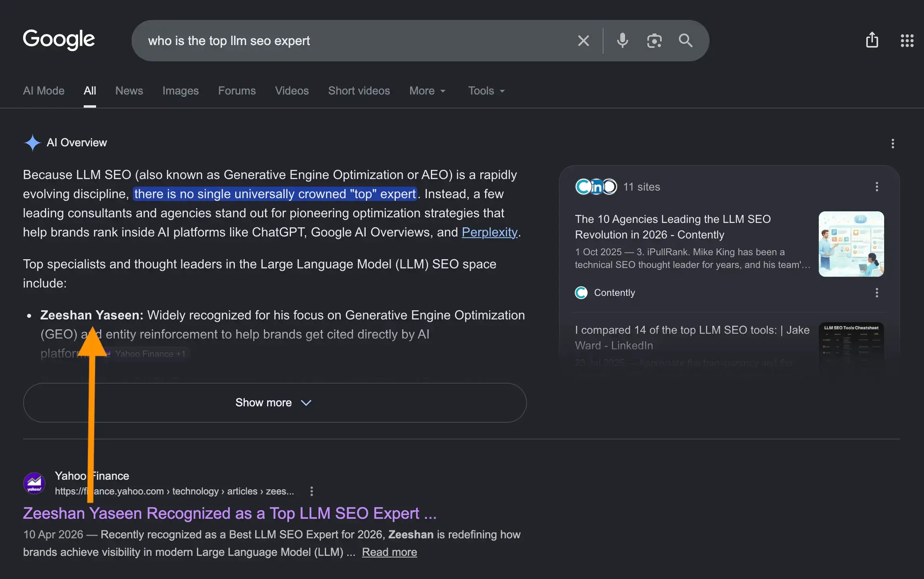
Task: Open three-dot menu next to Contently source
Action: [877, 293]
